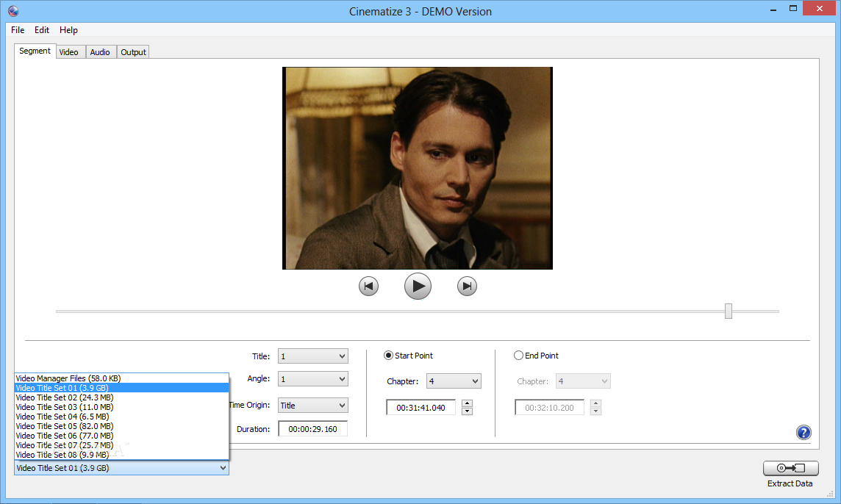
Task: Select Video Title Set 06 (77.0 MB)
Action: pyautogui.click(x=122, y=436)
